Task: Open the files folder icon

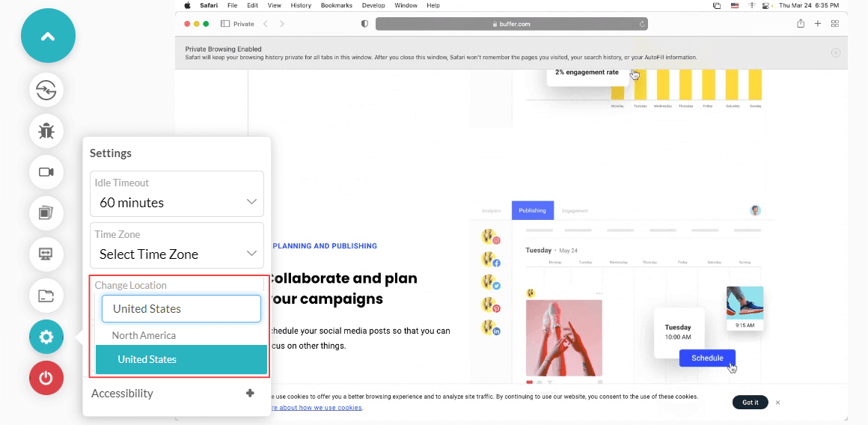Action: pyautogui.click(x=46, y=296)
